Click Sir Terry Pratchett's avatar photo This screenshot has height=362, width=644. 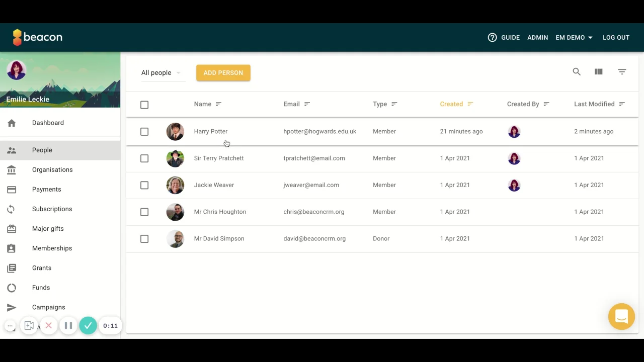pos(175,158)
